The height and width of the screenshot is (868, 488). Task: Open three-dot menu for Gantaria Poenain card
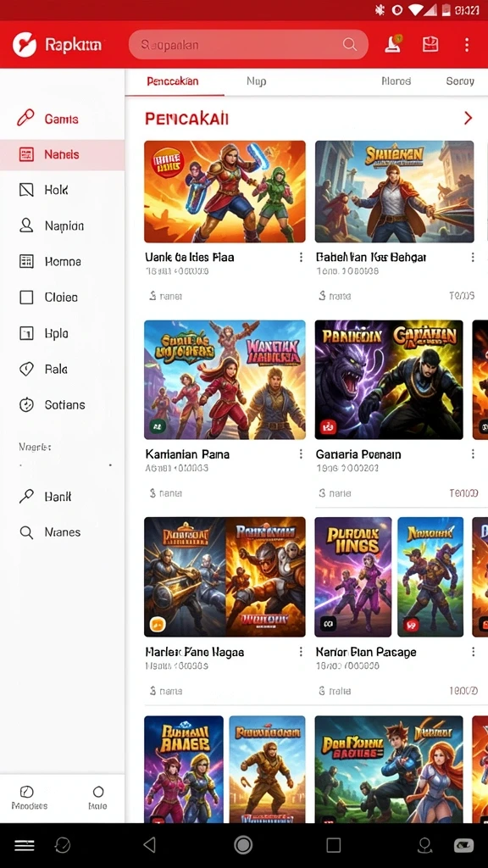pyautogui.click(x=473, y=454)
